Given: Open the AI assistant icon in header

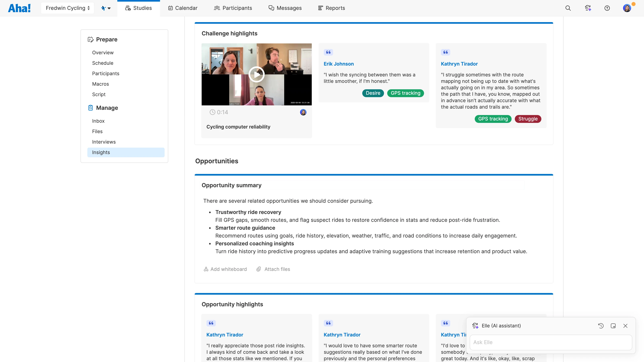Looking at the screenshot, I should tap(588, 8).
